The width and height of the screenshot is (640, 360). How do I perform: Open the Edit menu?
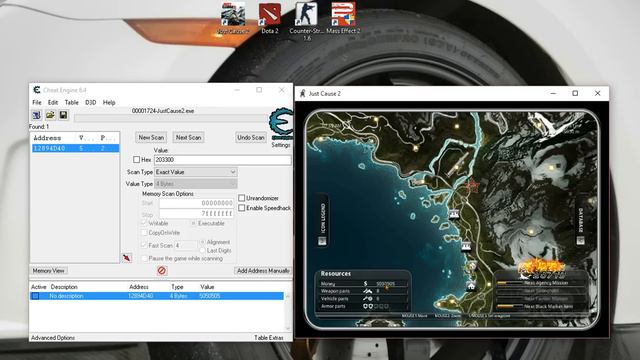pyautogui.click(x=53, y=102)
